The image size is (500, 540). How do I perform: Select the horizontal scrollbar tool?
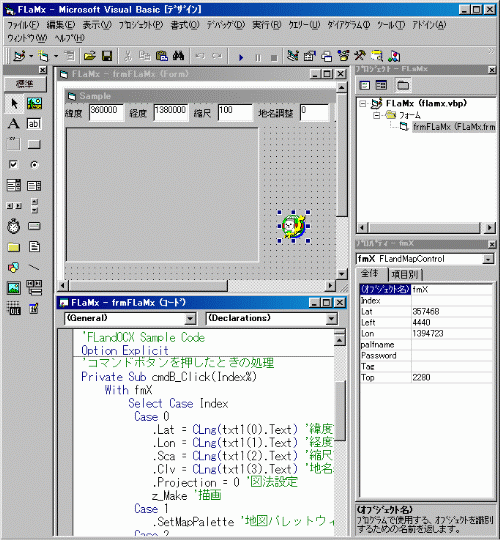pyautogui.click(x=14, y=206)
